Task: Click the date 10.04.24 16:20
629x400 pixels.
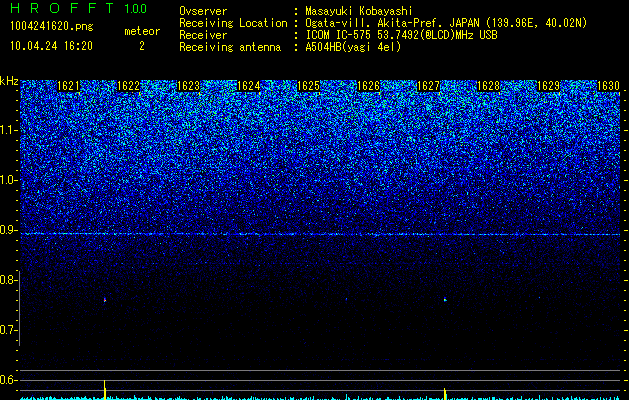Action: click(x=51, y=46)
